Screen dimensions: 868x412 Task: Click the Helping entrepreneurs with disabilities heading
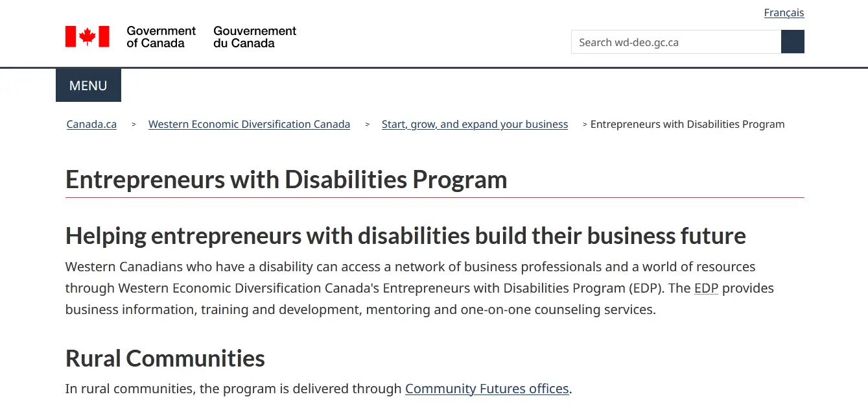click(405, 236)
